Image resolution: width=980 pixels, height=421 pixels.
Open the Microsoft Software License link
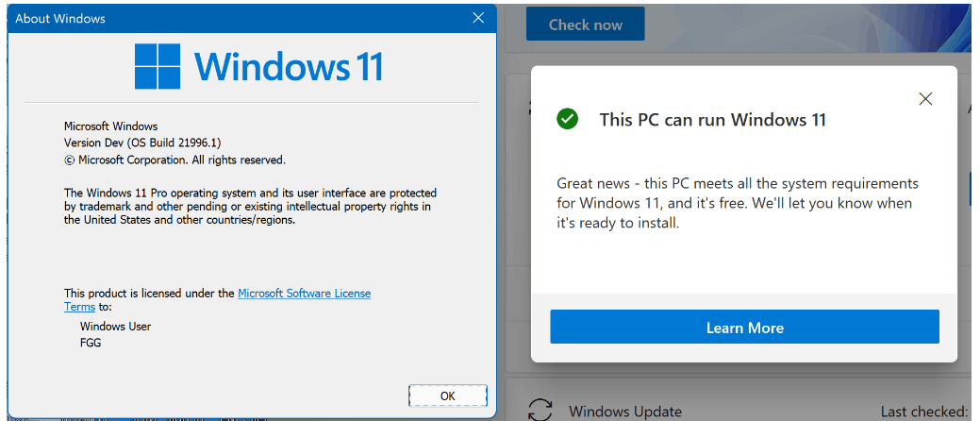(x=305, y=293)
